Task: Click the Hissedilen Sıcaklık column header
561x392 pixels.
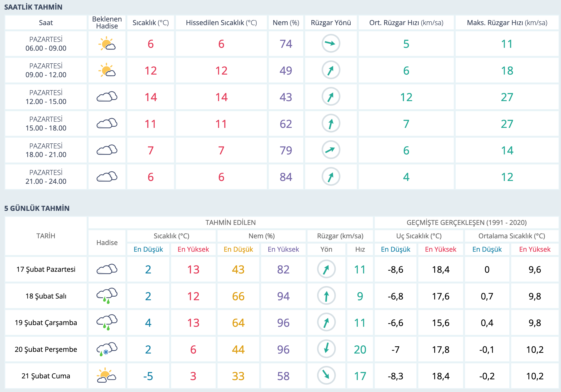Action: tap(221, 23)
